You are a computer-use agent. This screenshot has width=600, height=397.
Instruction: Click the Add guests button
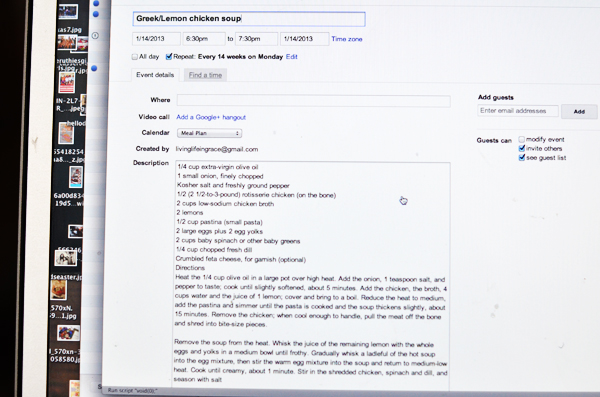pos(579,111)
